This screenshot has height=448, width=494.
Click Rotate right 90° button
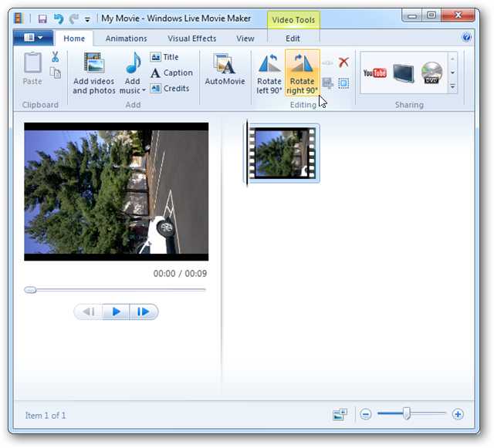[302, 73]
